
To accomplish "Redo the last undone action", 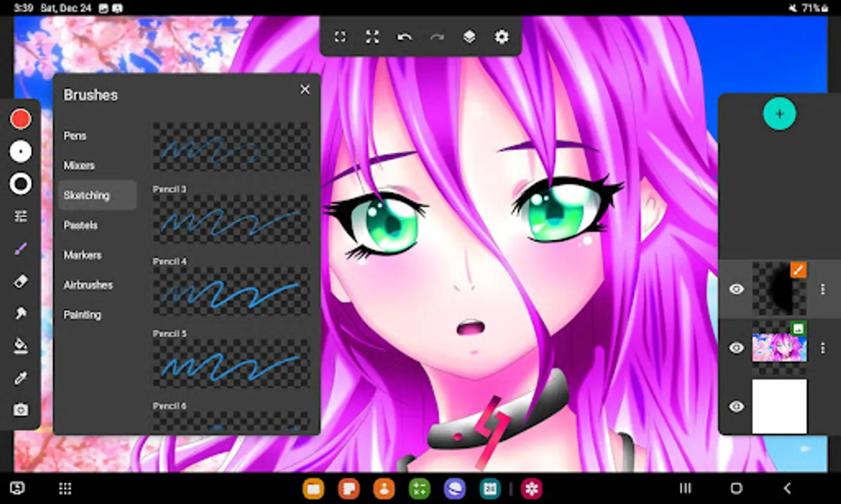I will click(437, 37).
